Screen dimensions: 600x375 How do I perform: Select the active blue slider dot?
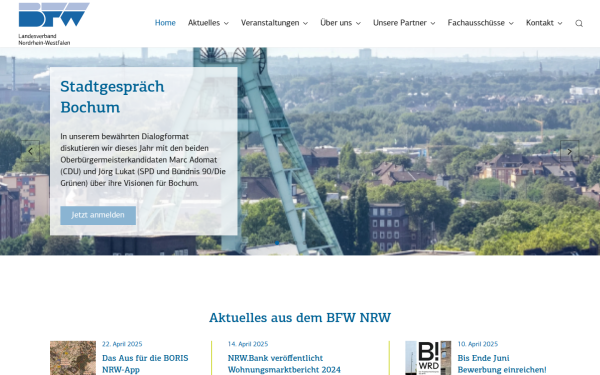[277, 243]
